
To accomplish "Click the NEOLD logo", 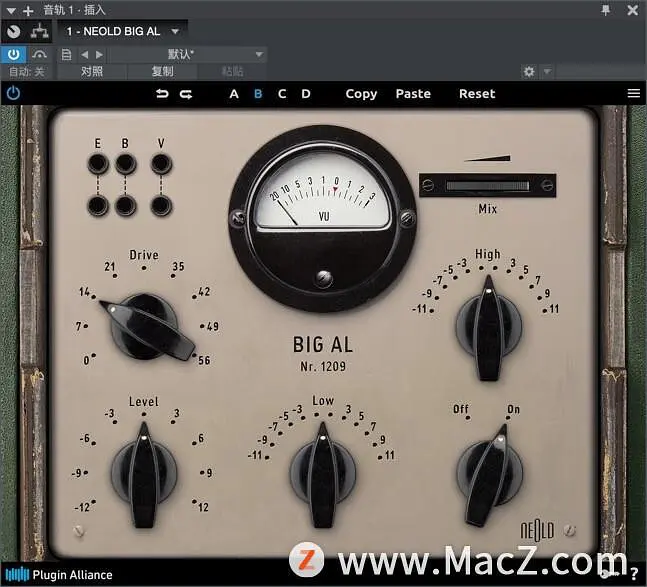I will pyautogui.click(x=537, y=530).
